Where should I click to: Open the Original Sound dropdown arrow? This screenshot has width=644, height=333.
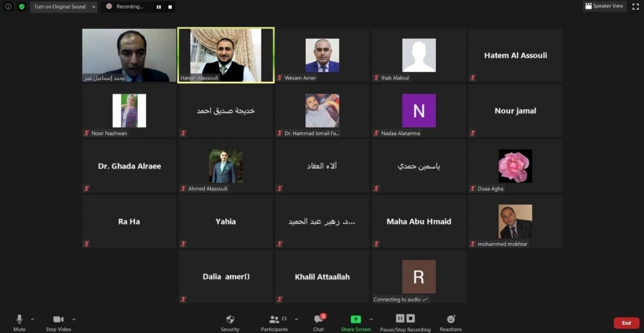pos(93,7)
